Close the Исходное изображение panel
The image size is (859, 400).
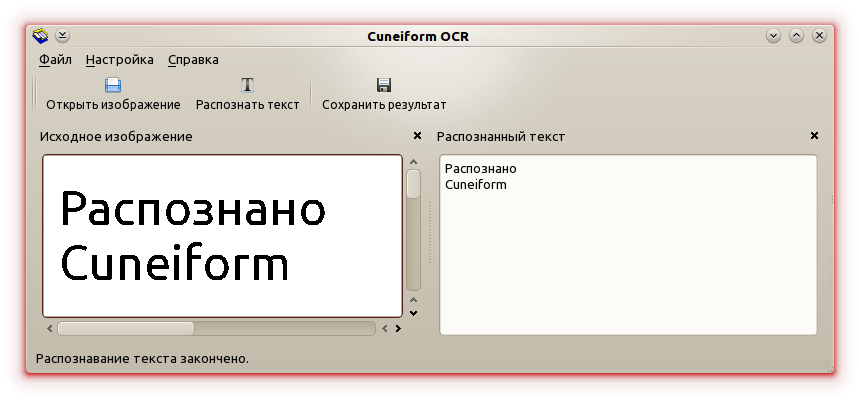pos(417,135)
